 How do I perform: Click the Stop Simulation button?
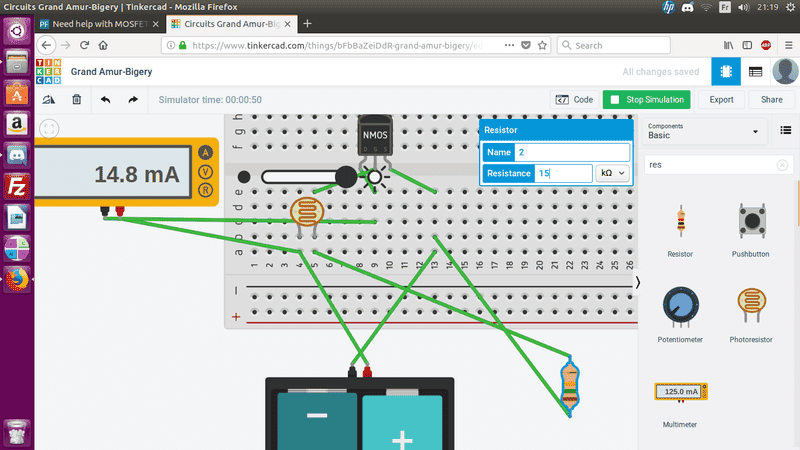point(648,100)
